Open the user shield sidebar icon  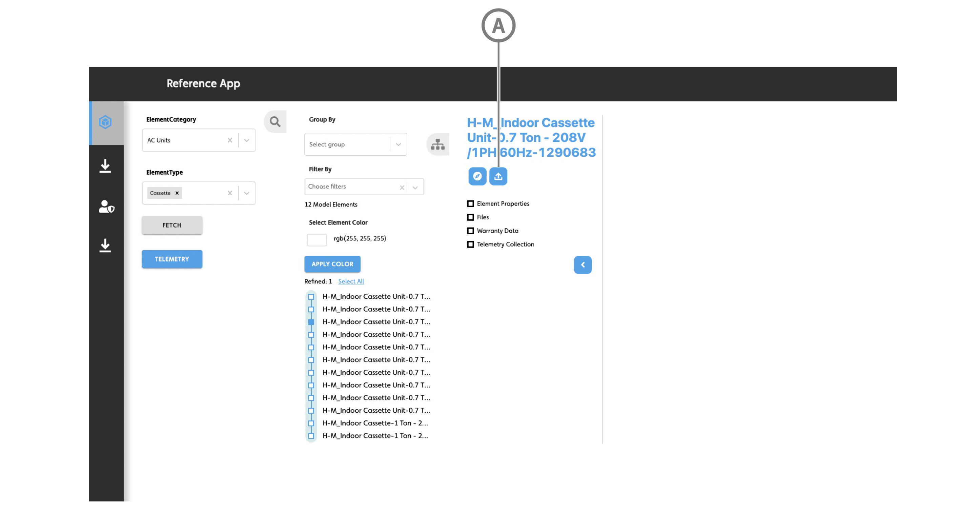(x=106, y=207)
